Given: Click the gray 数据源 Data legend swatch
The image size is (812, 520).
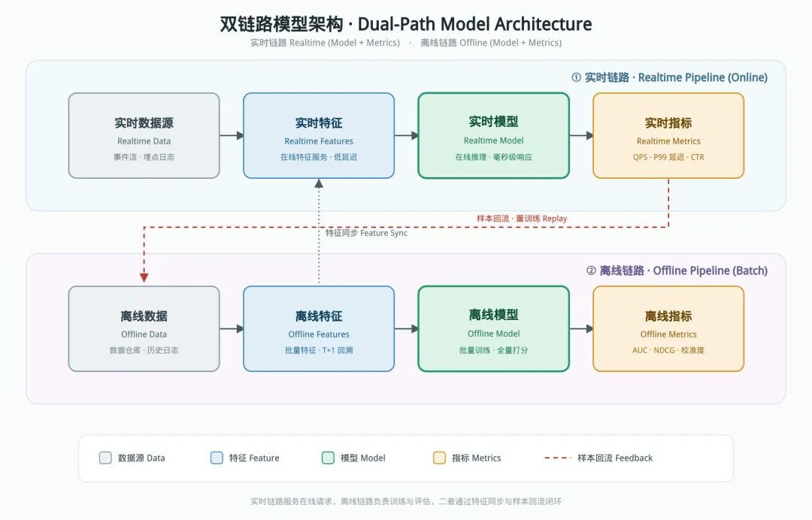Looking at the screenshot, I should coord(105,458).
